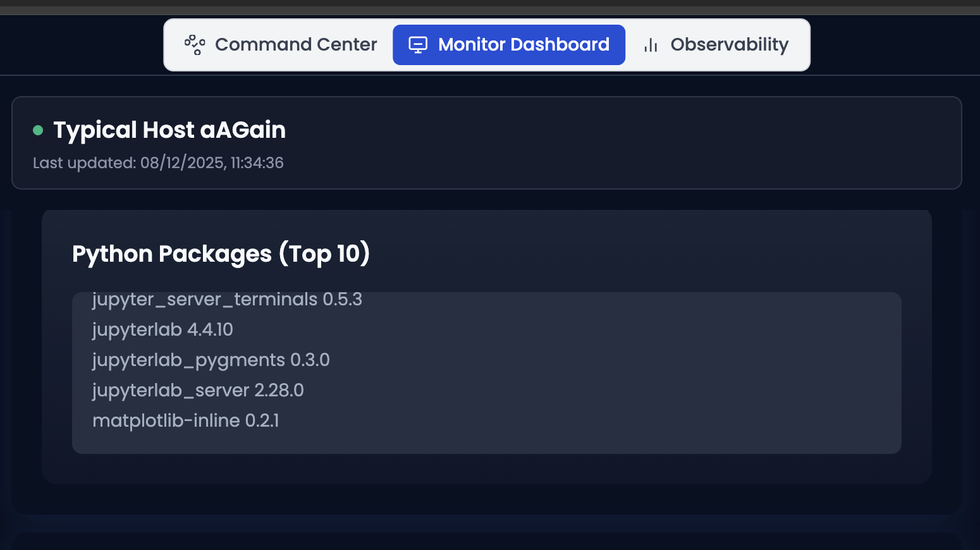Select the Monitor Dashboard tab label
Screen dimensions: 980x550
pos(524,45)
